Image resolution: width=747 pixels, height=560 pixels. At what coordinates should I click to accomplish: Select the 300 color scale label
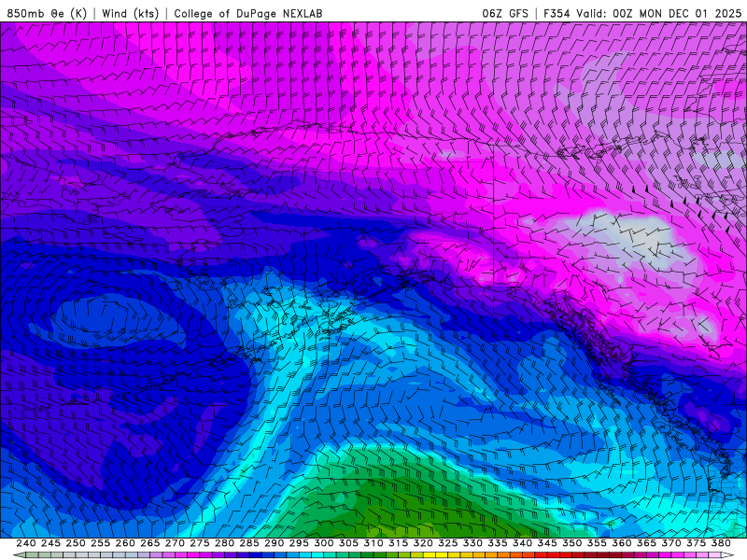pos(324,543)
